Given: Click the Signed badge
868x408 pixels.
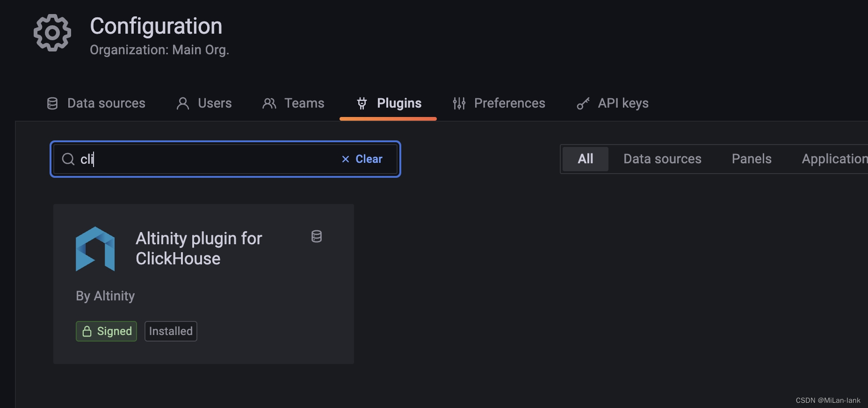Looking at the screenshot, I should (x=107, y=331).
